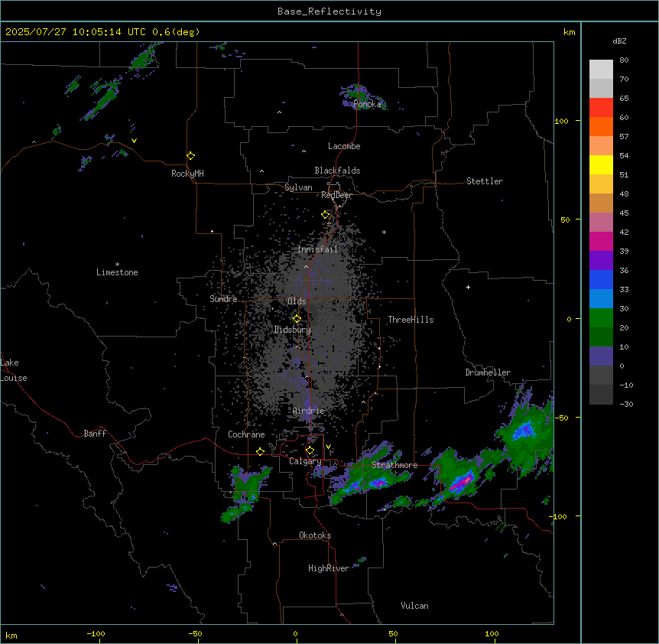Pick the light blue 33 dBZ legend swatch

pos(601,298)
